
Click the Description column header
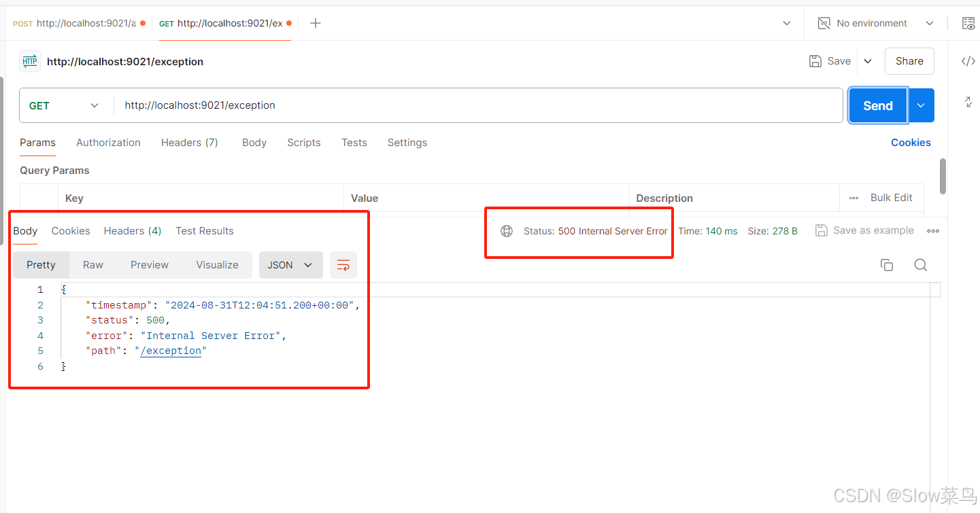pos(734,198)
